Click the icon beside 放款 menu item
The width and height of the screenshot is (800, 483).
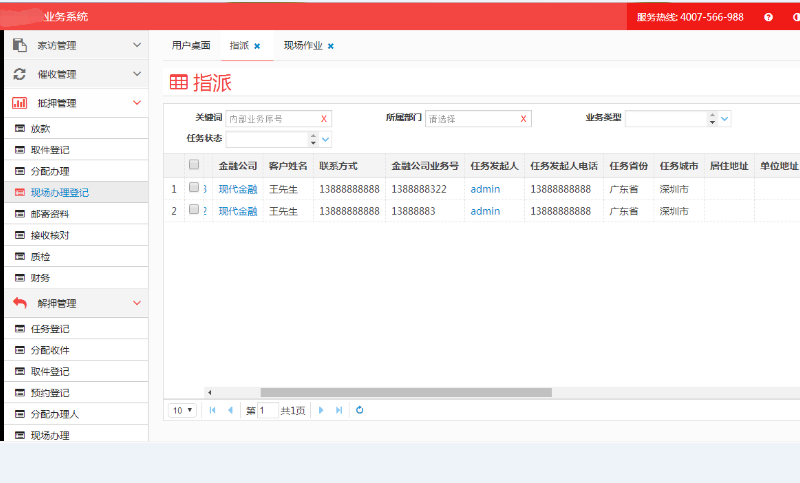(20, 129)
